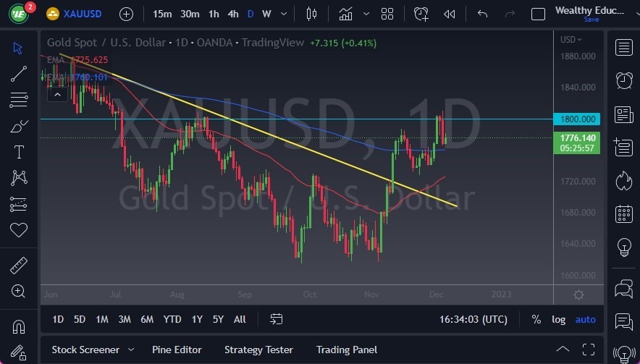The image size is (640, 364).
Task: Open the indicators menu
Action: 345,14
